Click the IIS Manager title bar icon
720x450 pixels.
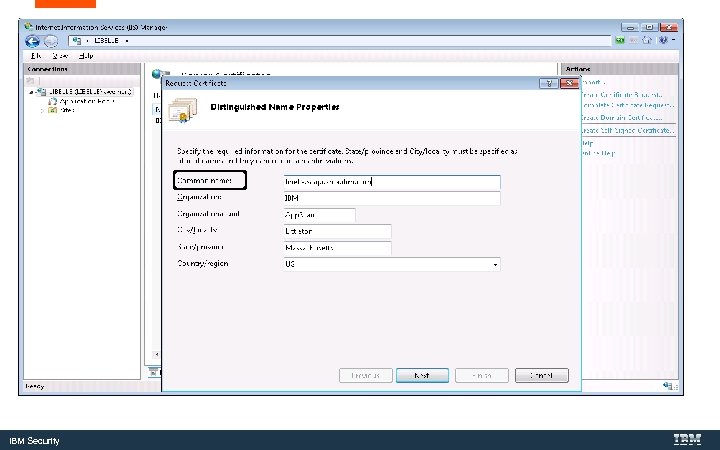pyautogui.click(x=28, y=27)
